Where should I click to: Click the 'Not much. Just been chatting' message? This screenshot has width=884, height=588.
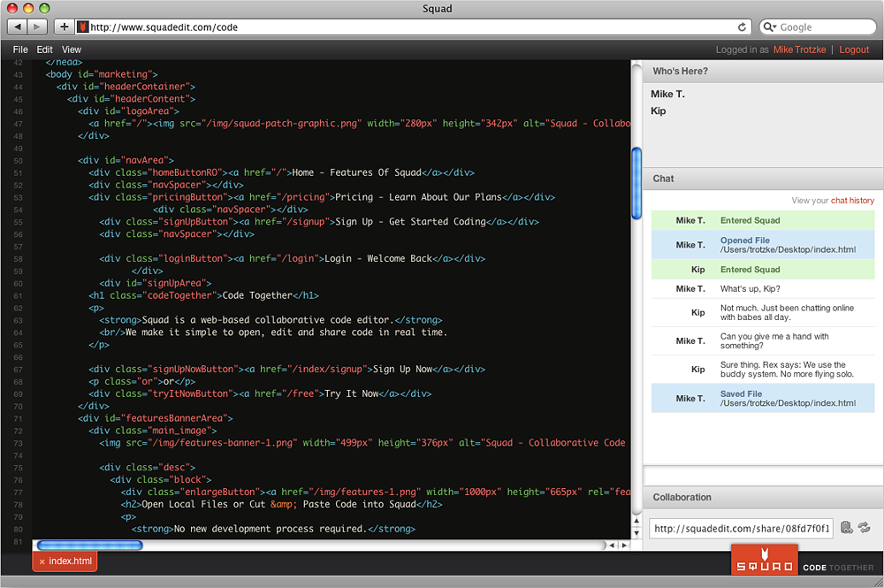(763, 312)
